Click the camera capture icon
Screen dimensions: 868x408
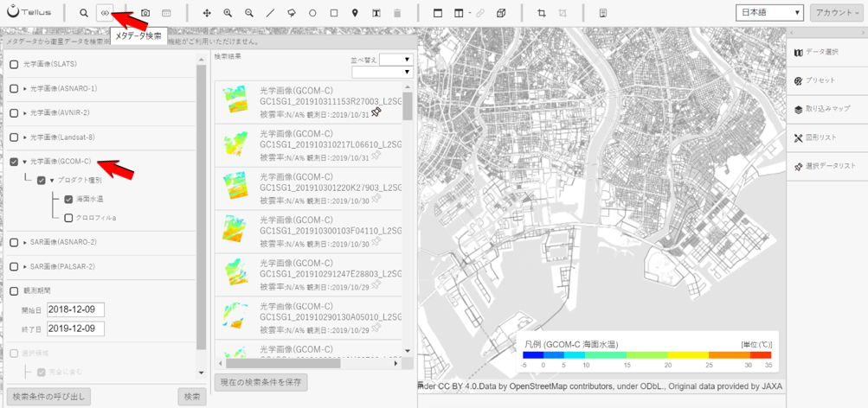click(145, 13)
